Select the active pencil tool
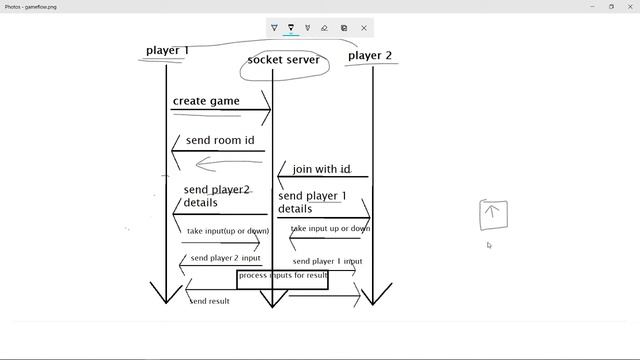Viewport: 640px width, 360px height. [291, 28]
